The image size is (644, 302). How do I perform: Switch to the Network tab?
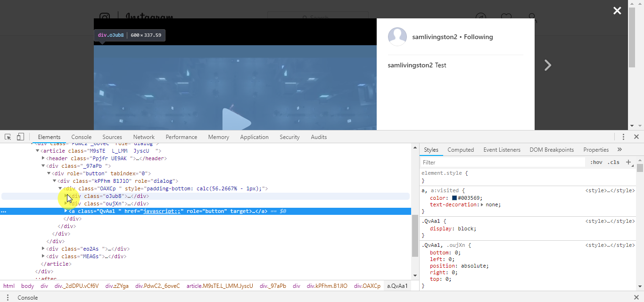pyautogui.click(x=144, y=137)
